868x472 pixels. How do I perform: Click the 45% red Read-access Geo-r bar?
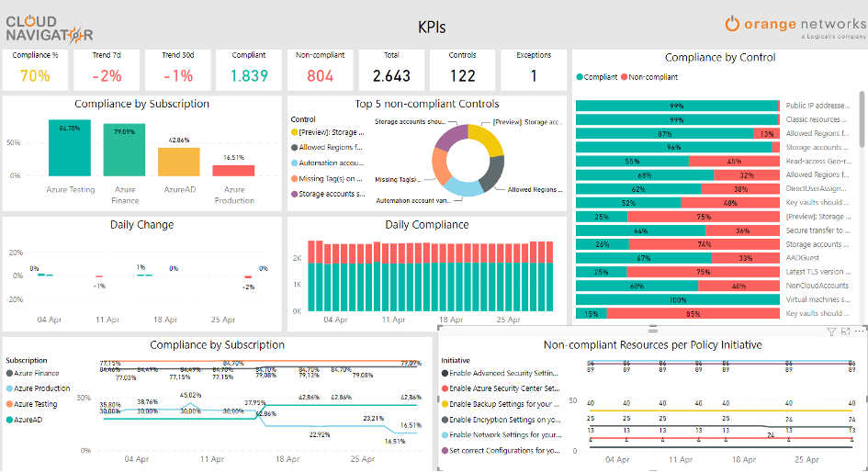pyautogui.click(x=734, y=161)
